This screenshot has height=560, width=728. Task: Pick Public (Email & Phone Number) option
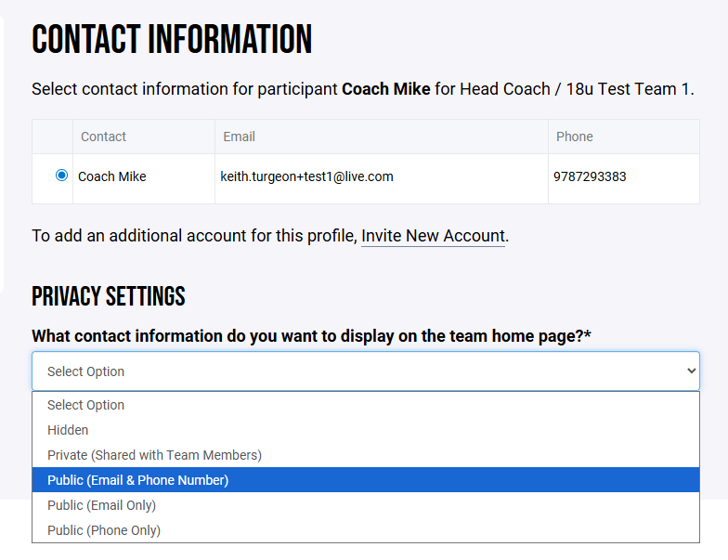[137, 480]
